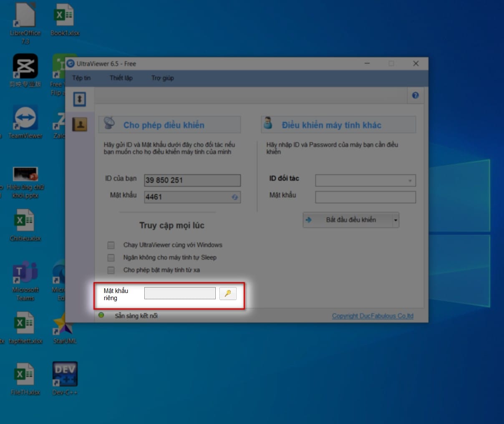Close the UltraViewer window

416,63
